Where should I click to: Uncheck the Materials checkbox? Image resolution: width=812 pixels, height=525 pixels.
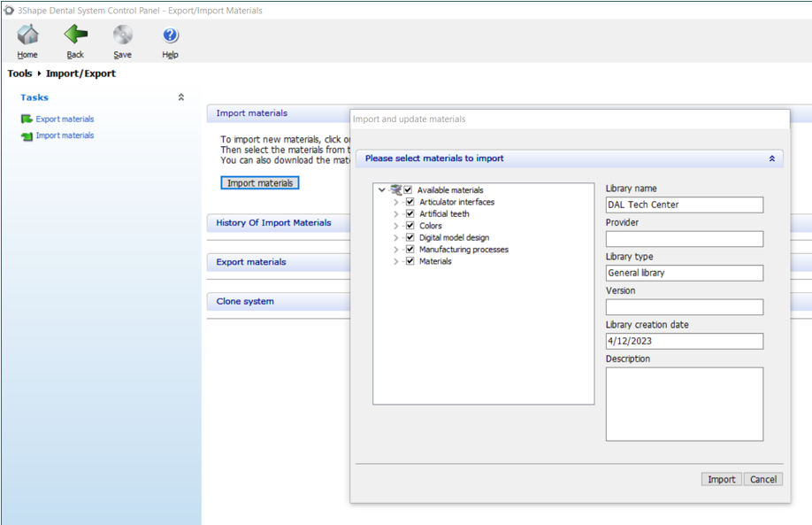point(410,261)
